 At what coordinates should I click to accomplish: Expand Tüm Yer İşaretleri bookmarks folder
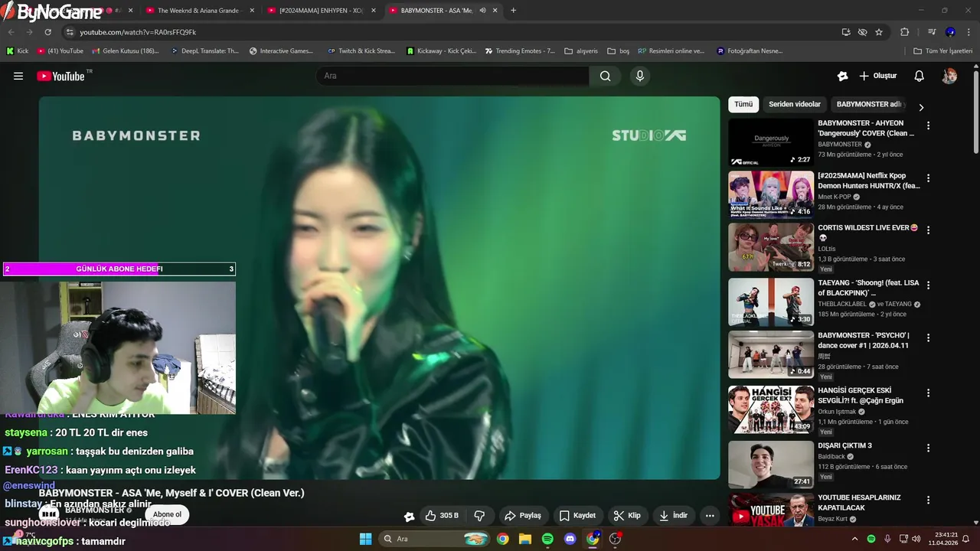pos(943,51)
